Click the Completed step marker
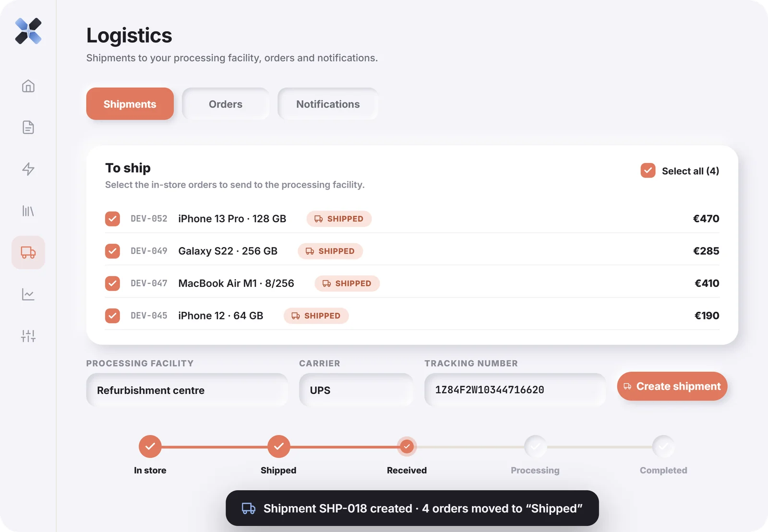This screenshot has width=768, height=532. click(663, 447)
